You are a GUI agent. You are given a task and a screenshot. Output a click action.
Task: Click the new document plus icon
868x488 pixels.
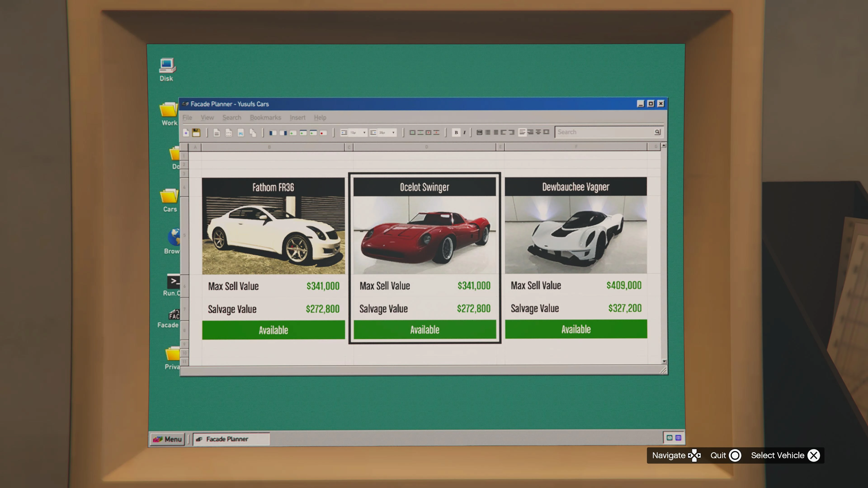pyautogui.click(x=186, y=133)
